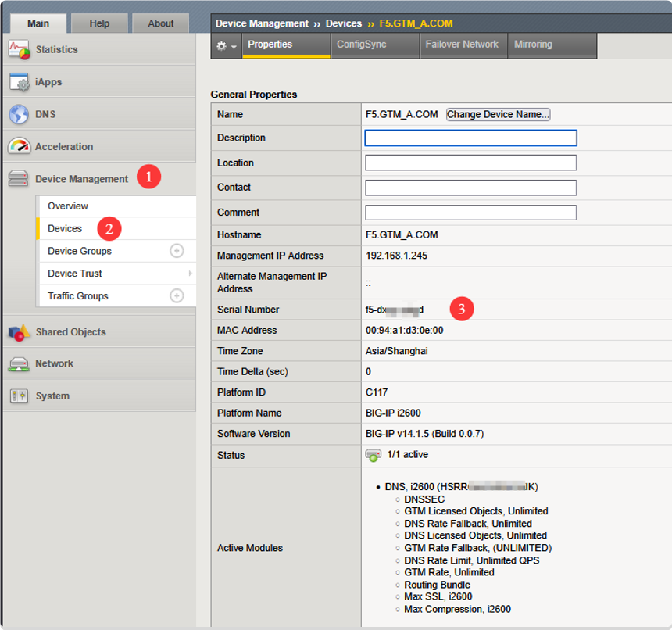Screen dimensions: 672x630
Task: Click the BIG-IP v14.1.5 software version
Action: (x=424, y=434)
